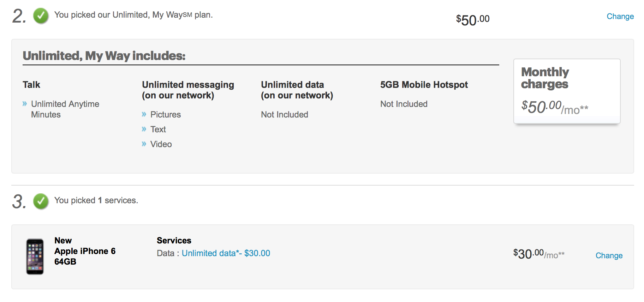Click the chevron bullet next to Video
The height and width of the screenshot is (302, 644).
(144, 144)
